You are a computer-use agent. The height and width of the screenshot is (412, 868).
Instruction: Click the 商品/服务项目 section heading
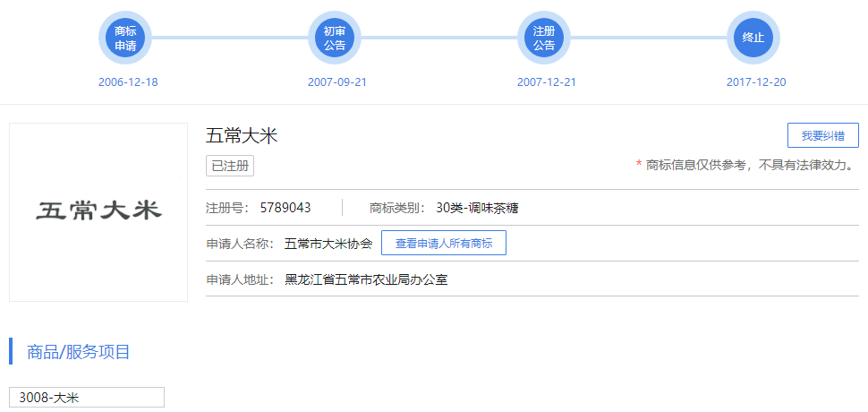[78, 352]
